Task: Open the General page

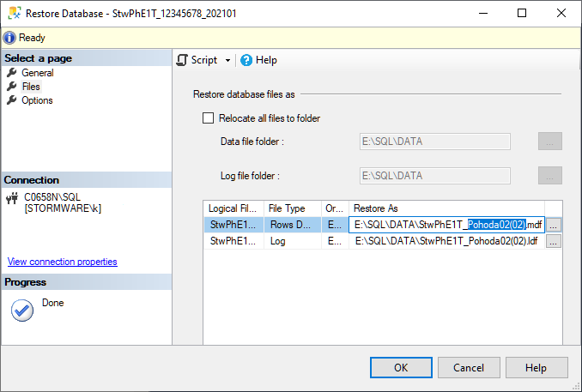Action: 37,73
